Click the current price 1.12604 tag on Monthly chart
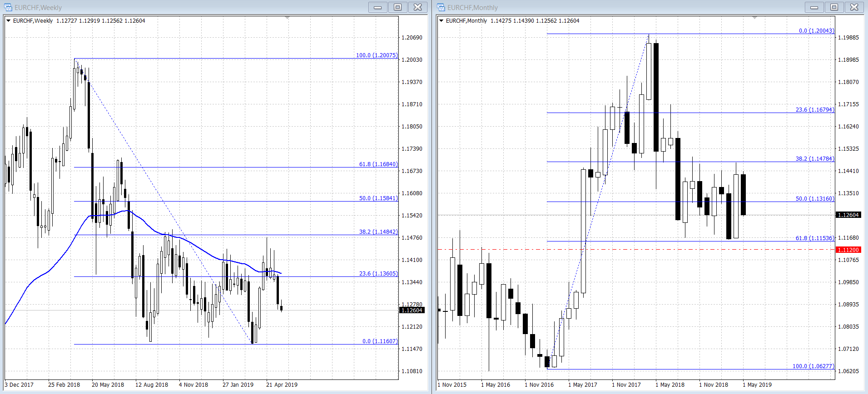The image size is (868, 394). point(848,215)
